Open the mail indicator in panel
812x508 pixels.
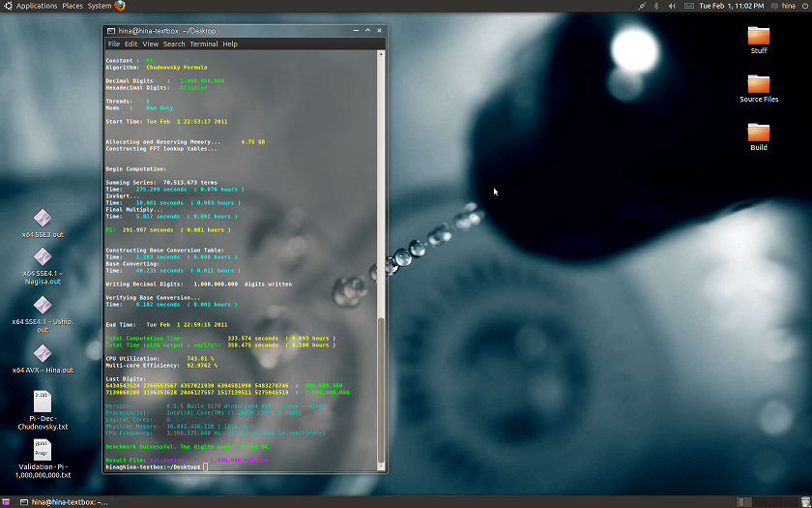pos(687,6)
